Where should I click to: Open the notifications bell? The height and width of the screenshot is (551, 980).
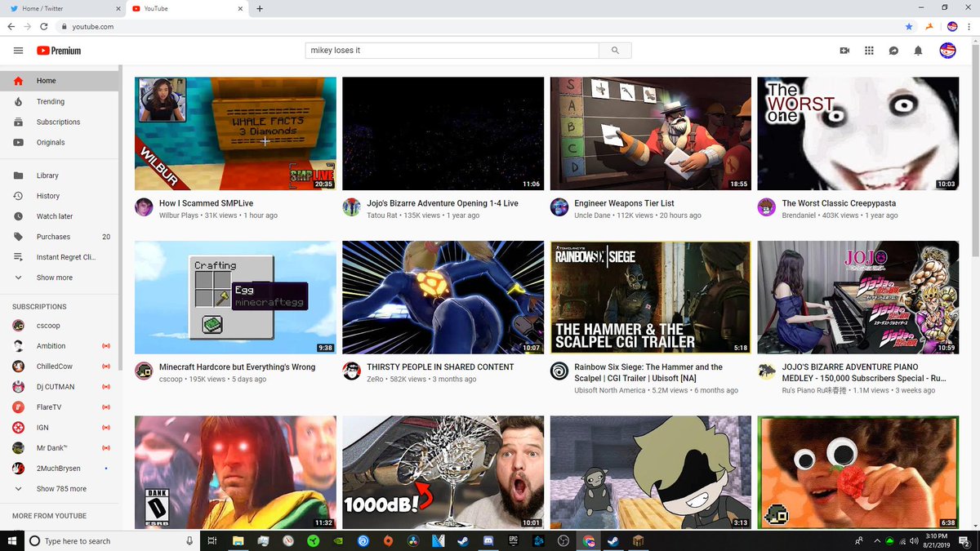click(918, 51)
